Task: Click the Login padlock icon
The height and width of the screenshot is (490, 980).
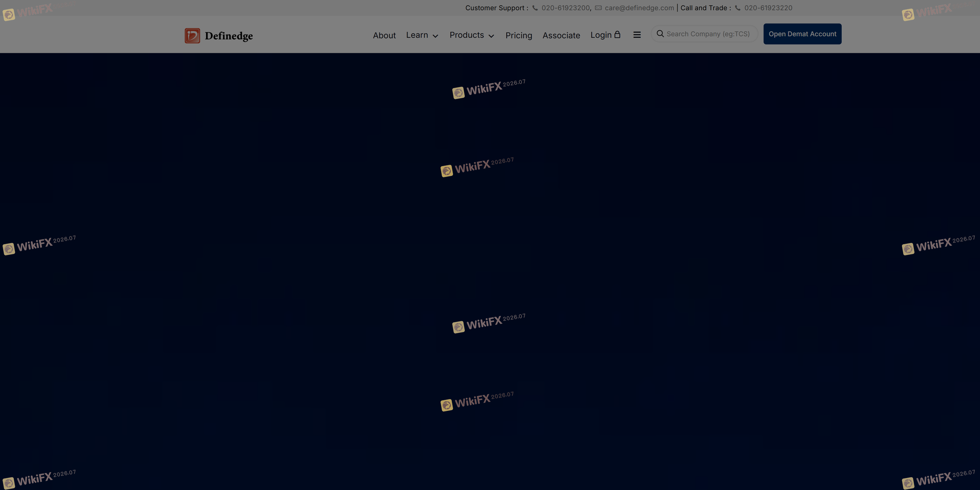Action: tap(617, 35)
